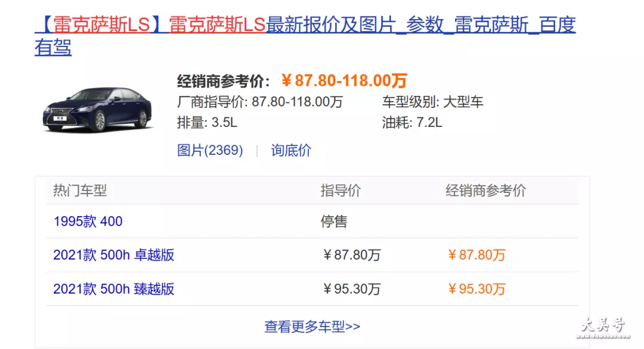Open the 2021款 500h 臻越版 model
Viewport: 644px width, 349px height.
pyautogui.click(x=113, y=289)
